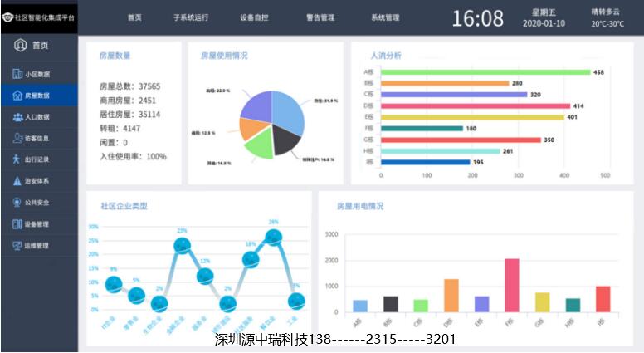This screenshot has height=353, width=644.
Task: Click the warning triangle icon for 治安体系
Action: click(x=17, y=181)
